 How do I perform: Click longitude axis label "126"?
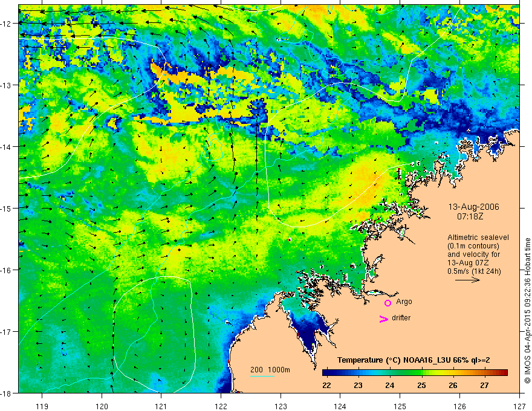click(459, 406)
